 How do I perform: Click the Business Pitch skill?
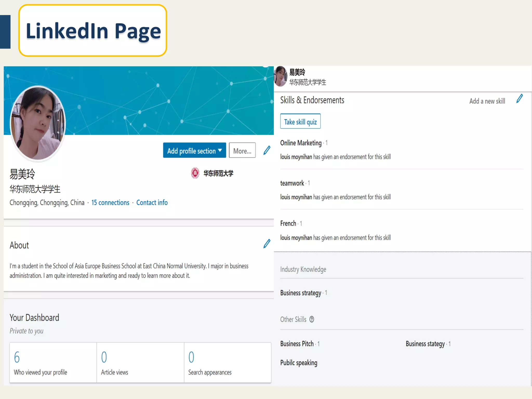click(x=297, y=344)
